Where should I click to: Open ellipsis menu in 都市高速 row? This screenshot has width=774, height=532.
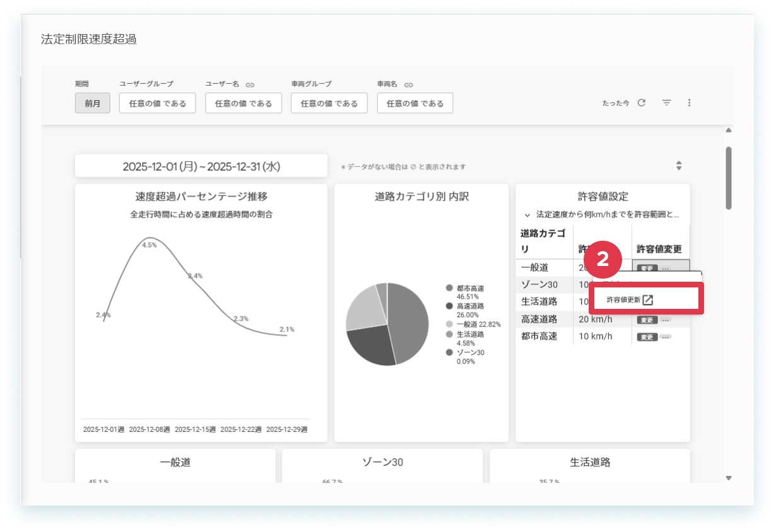pyautogui.click(x=666, y=337)
